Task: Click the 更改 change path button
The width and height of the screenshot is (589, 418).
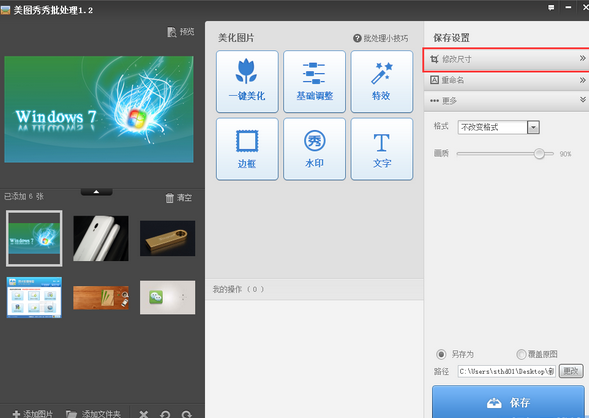Action: pyautogui.click(x=571, y=371)
